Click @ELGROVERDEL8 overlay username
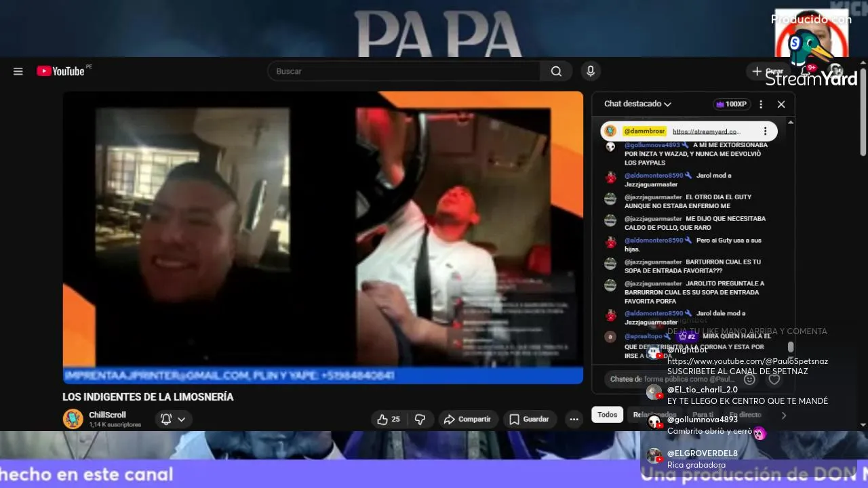Image resolution: width=868 pixels, height=488 pixels. pos(702,453)
